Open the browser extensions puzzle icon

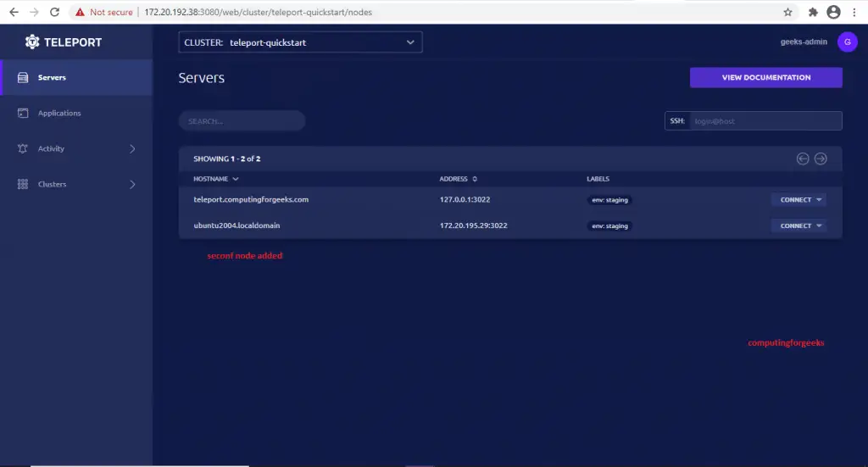click(813, 12)
